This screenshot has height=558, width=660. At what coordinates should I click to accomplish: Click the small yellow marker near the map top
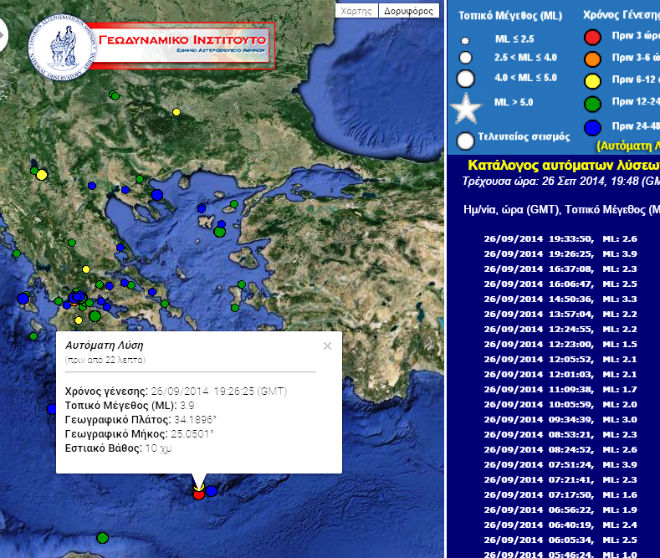(x=176, y=112)
